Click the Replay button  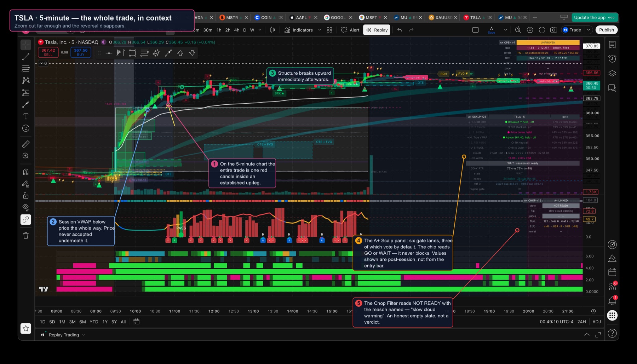[x=377, y=30]
